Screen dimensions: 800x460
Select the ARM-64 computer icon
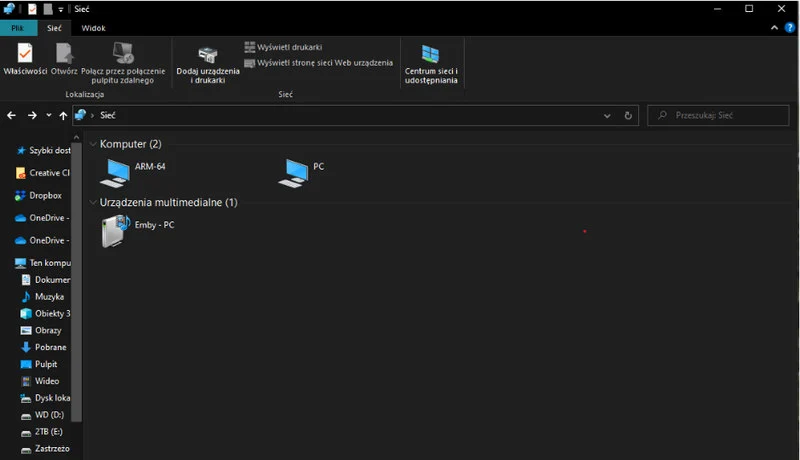(116, 173)
